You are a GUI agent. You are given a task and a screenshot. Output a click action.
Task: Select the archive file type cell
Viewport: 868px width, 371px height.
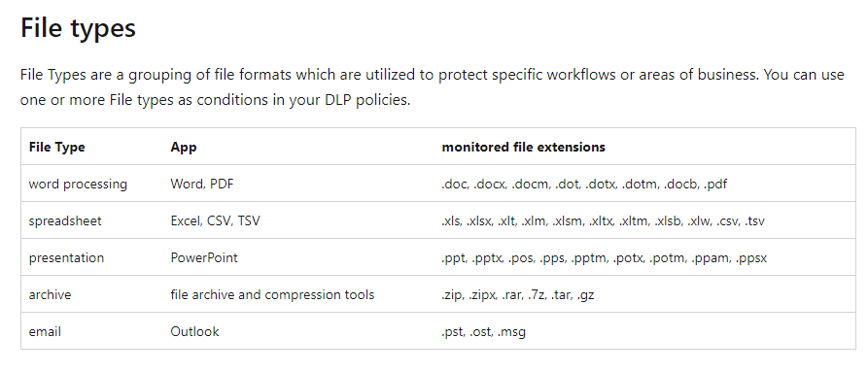[x=50, y=294]
